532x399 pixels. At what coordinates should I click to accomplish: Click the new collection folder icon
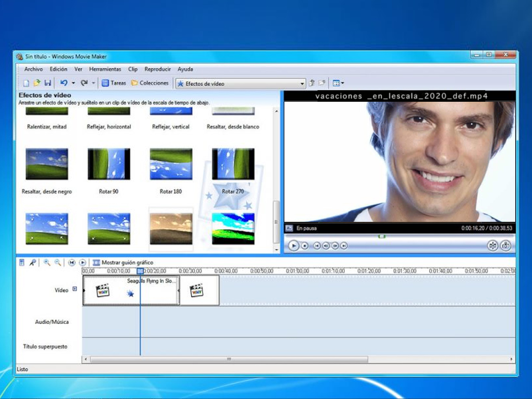click(x=322, y=83)
